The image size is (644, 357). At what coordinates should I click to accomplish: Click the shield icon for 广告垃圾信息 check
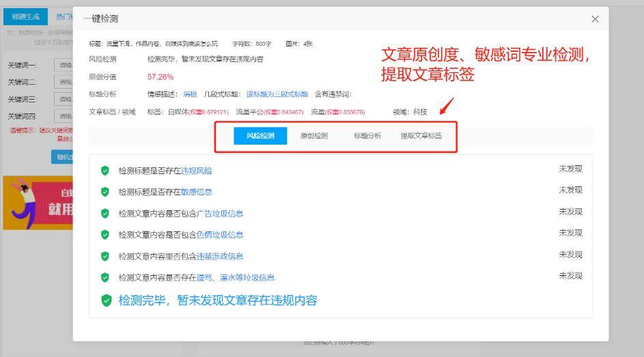[x=105, y=214]
